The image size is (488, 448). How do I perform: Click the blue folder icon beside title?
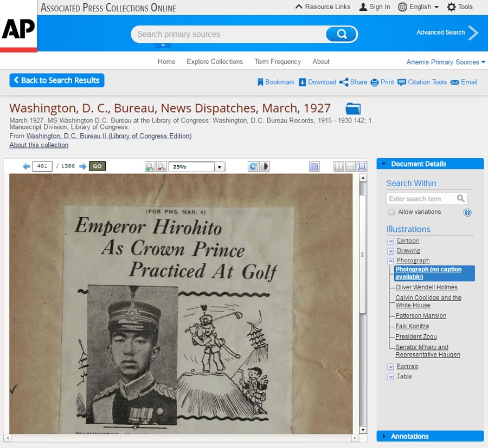tap(353, 109)
